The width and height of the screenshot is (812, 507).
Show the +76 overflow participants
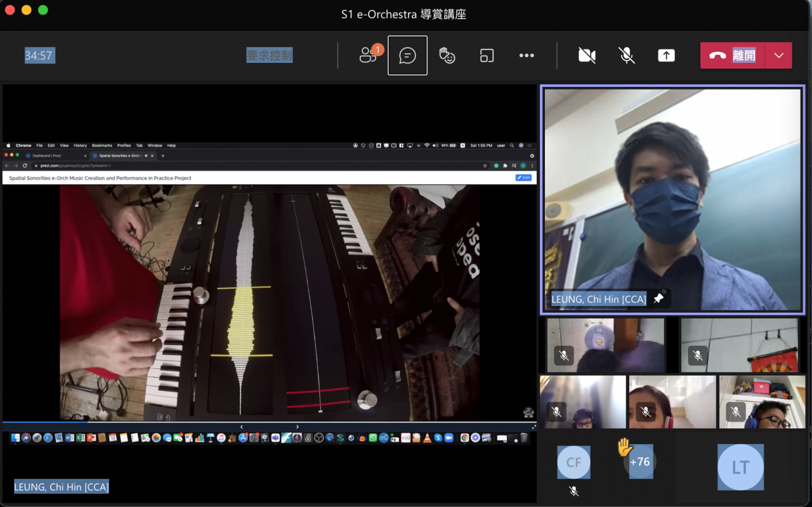639,462
